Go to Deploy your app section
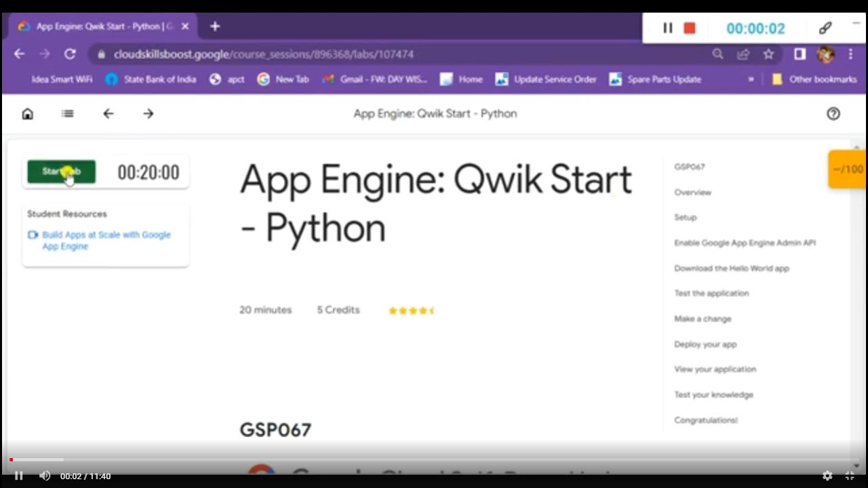The width and height of the screenshot is (868, 488). point(705,344)
